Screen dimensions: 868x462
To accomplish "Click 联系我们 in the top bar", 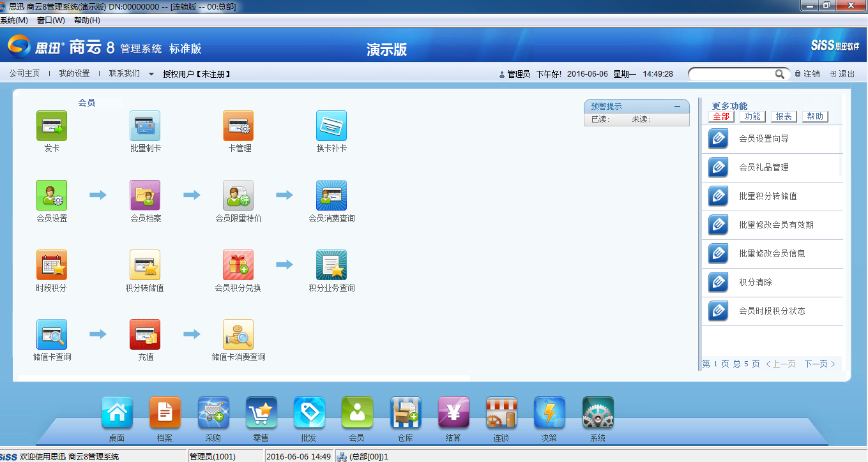I will point(124,73).
